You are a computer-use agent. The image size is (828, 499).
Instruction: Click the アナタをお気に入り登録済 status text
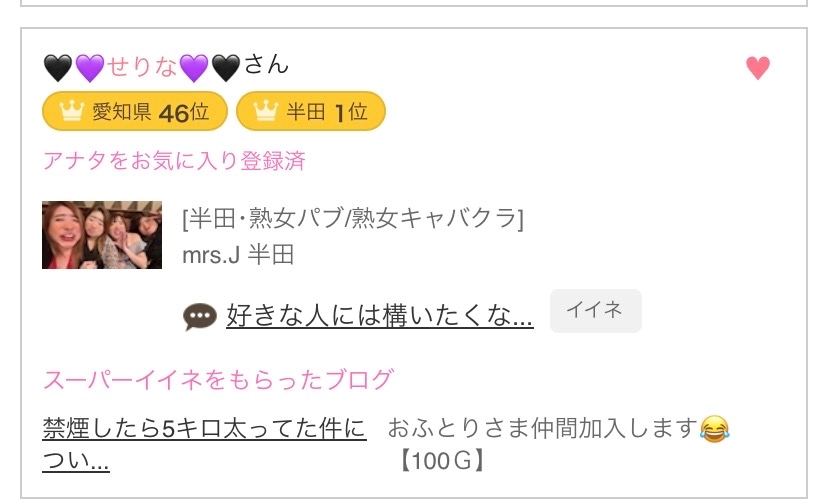tap(174, 160)
